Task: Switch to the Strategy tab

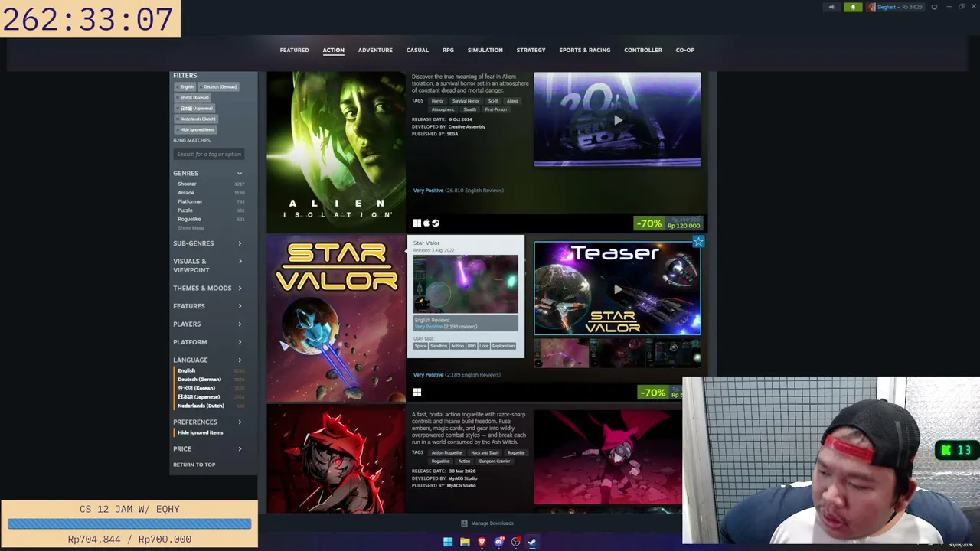Action: 531,51
